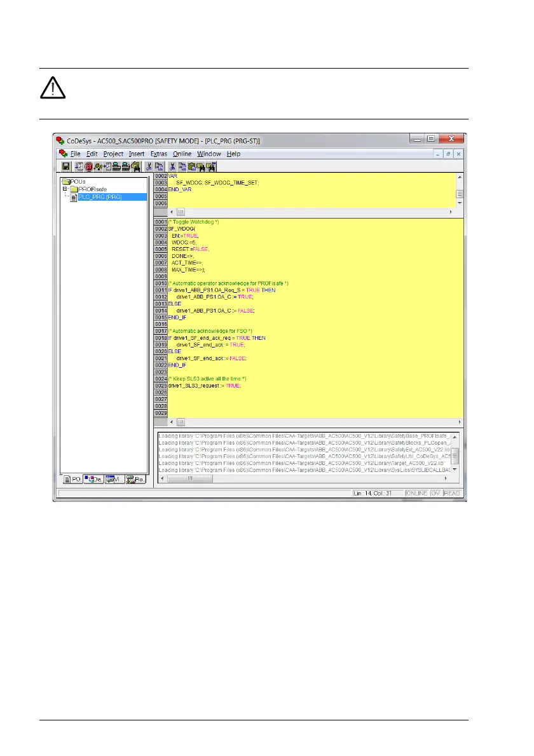Click the Run icon beside the Save icon
This screenshot has width=534, height=756.
click(79, 166)
